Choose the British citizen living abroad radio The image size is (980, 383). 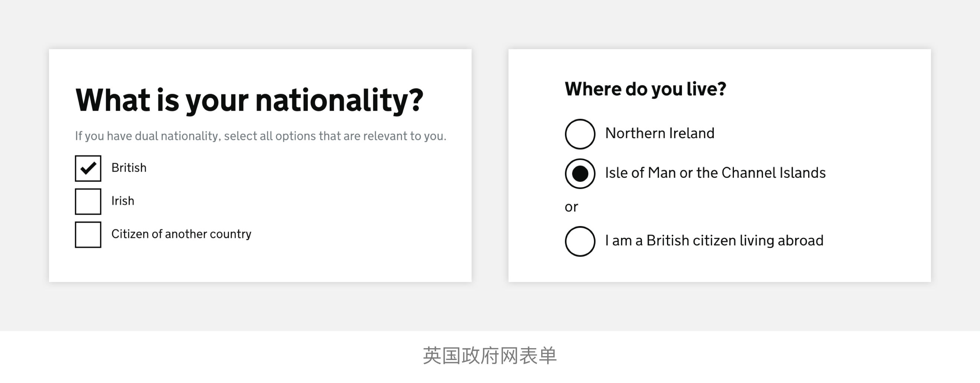click(x=580, y=241)
